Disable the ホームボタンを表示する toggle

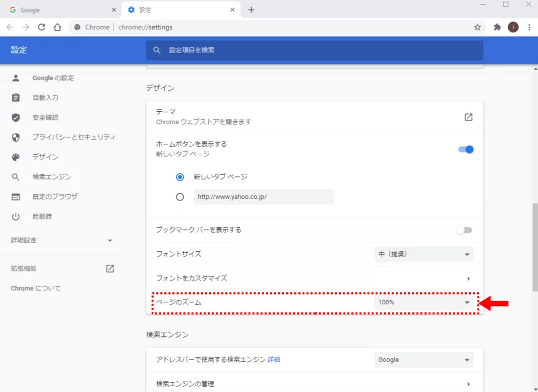466,149
